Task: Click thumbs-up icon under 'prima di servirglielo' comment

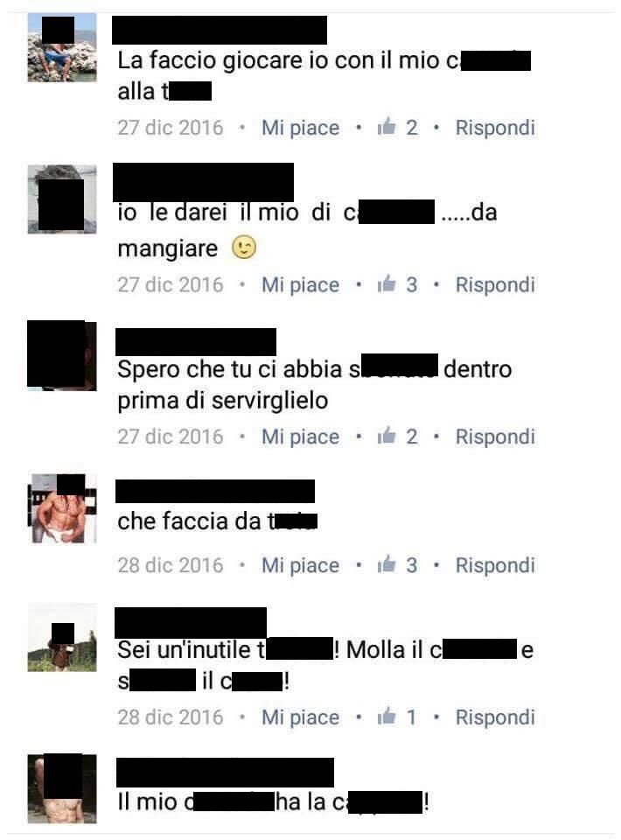Action: [x=387, y=436]
